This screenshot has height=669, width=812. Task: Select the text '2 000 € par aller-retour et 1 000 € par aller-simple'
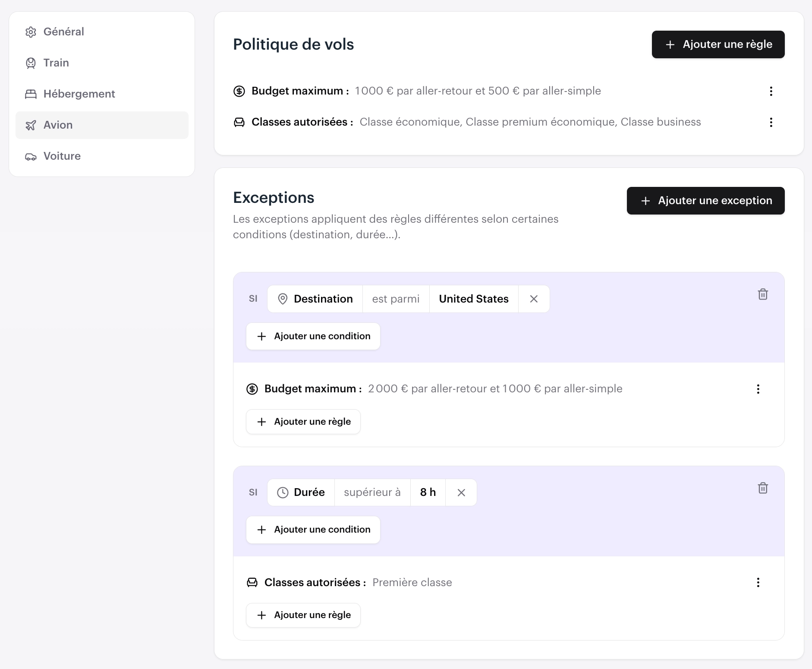pos(495,389)
